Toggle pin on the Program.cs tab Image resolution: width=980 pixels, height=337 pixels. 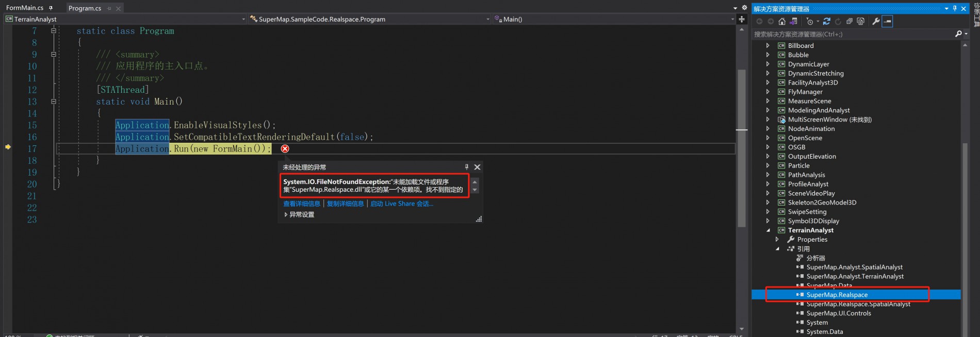click(109, 8)
